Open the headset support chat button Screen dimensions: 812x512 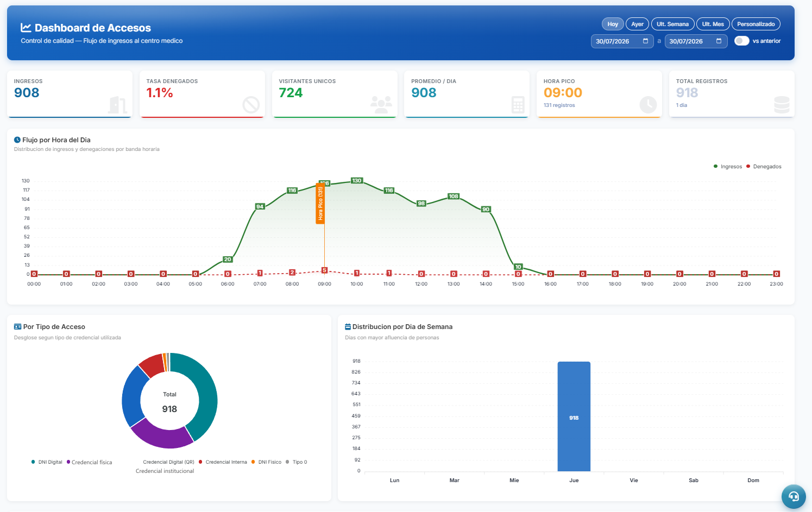tap(794, 496)
